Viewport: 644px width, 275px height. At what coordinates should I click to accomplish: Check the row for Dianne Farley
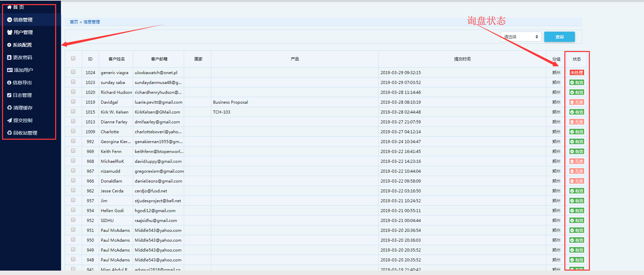(x=73, y=121)
